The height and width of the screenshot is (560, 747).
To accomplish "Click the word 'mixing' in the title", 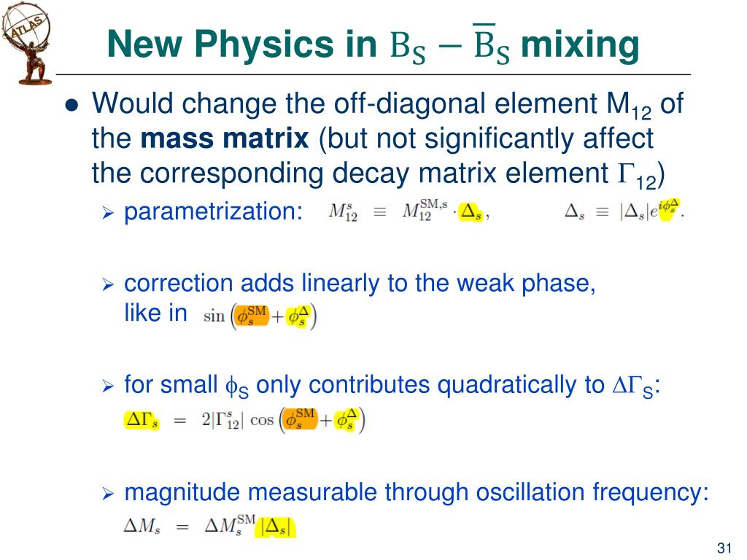I will tap(580, 44).
